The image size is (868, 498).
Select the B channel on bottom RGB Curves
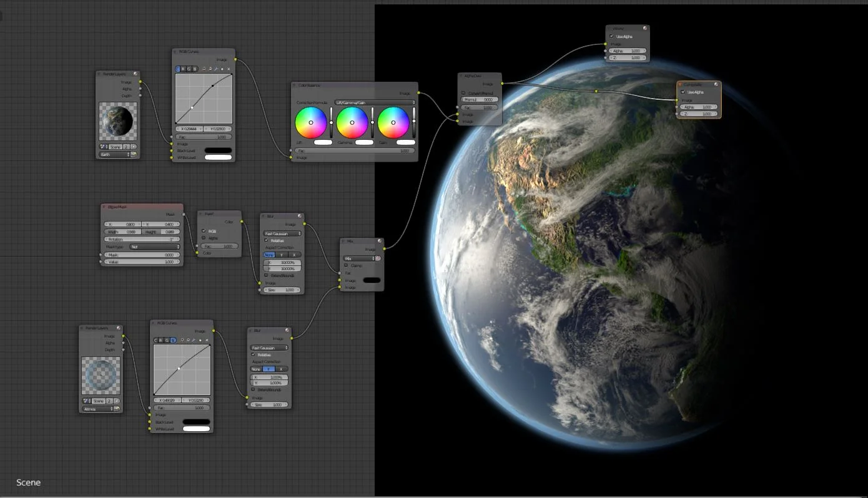tap(173, 340)
